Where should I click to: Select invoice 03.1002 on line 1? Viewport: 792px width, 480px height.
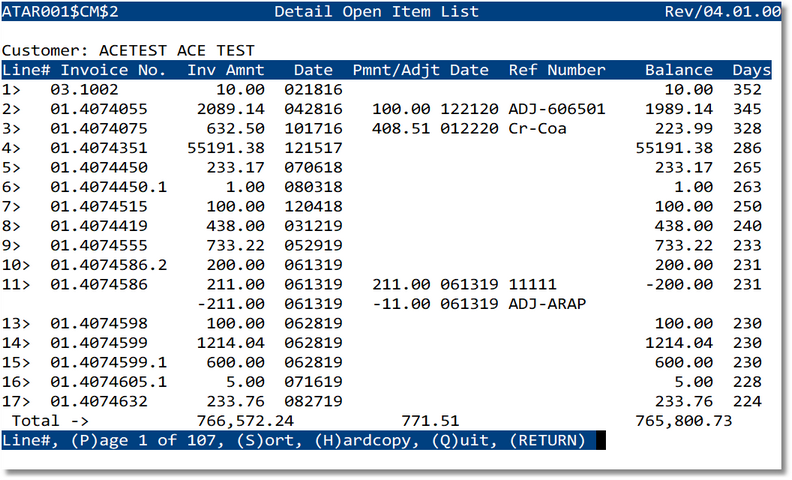pos(84,89)
